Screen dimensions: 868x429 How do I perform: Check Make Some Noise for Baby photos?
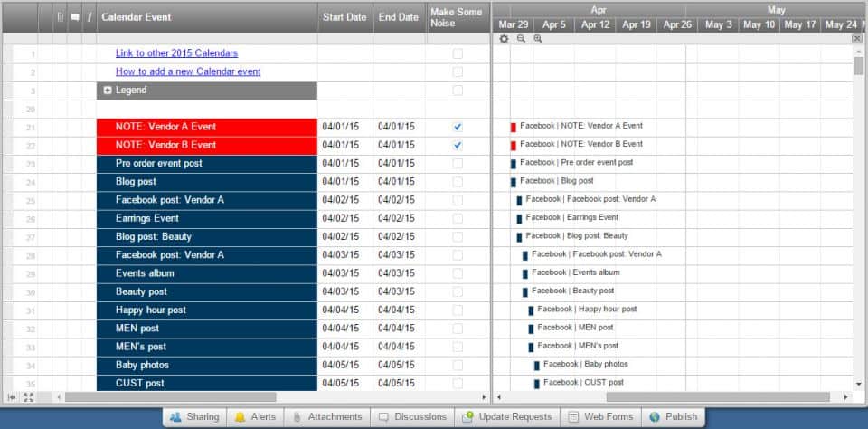[458, 365]
